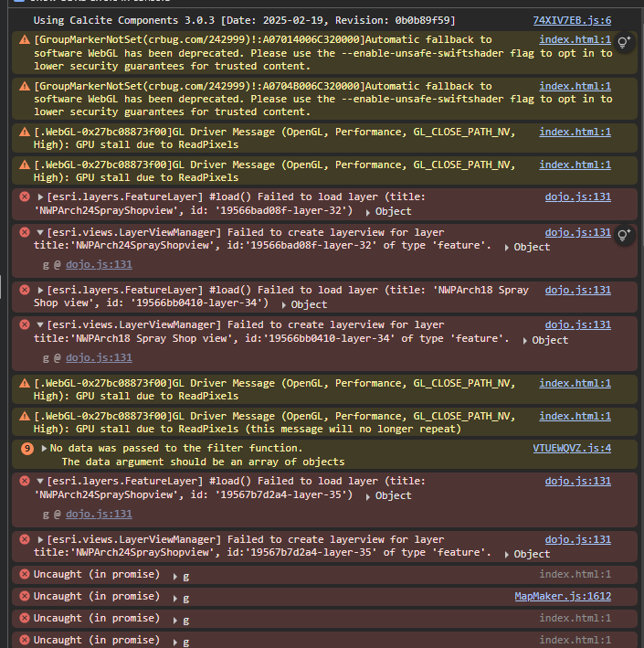
Task: Open index.html:1 link for the A07014006C320000 warning
Action: click(575, 39)
